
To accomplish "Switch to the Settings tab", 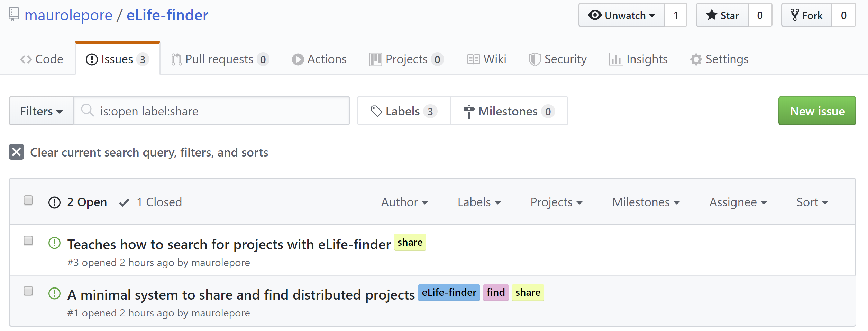I will tap(719, 59).
